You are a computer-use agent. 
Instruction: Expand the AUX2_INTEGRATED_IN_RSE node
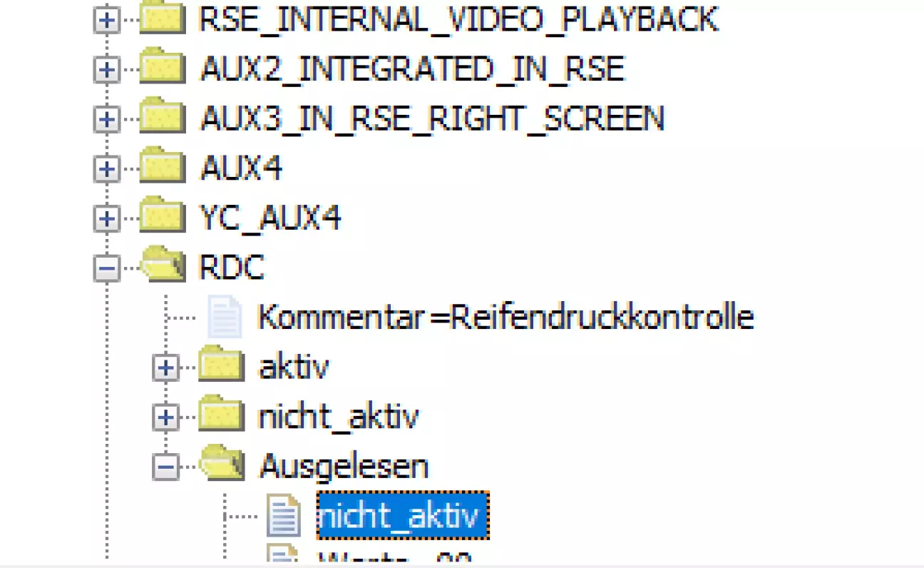[106, 70]
